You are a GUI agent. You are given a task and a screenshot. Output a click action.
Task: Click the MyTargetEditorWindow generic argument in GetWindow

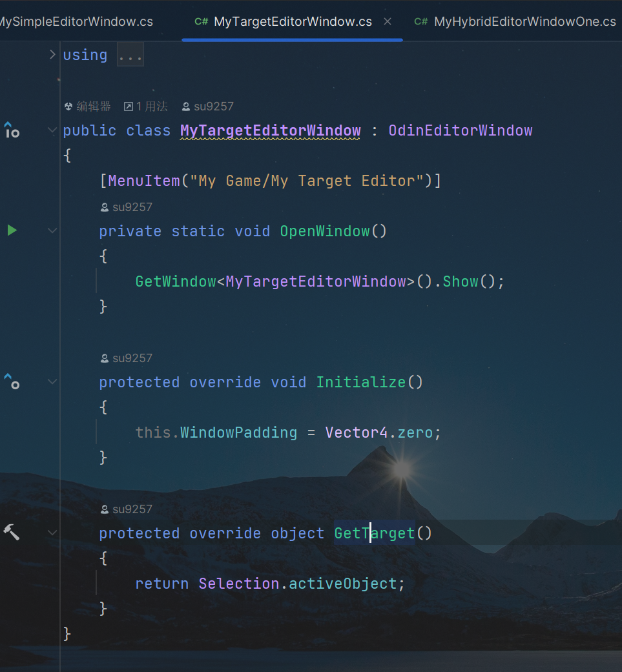[x=316, y=281]
